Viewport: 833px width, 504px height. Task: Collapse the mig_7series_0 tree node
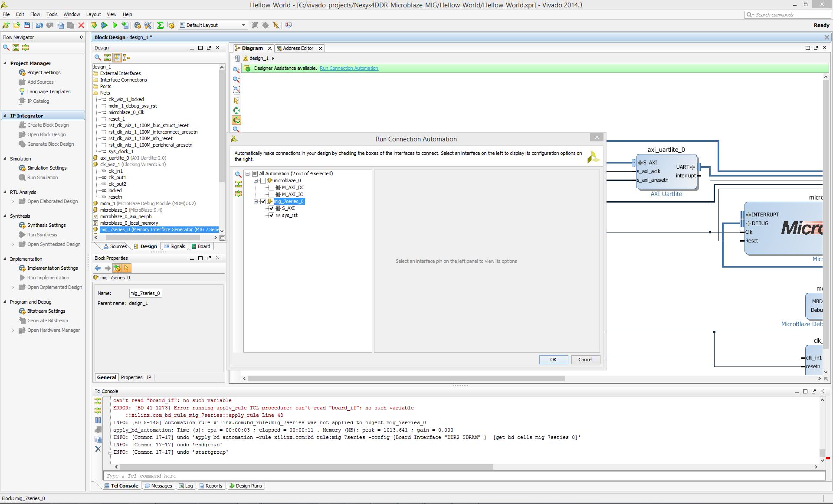(x=256, y=201)
